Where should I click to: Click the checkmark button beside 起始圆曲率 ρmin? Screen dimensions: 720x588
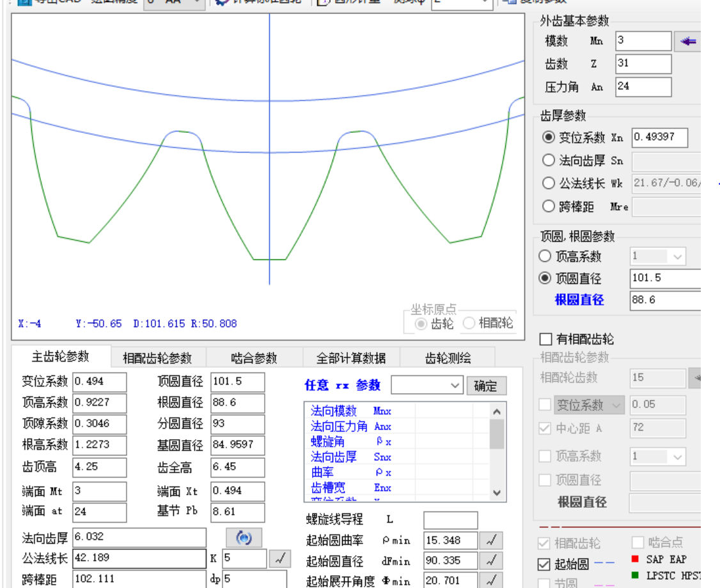pyautogui.click(x=491, y=540)
